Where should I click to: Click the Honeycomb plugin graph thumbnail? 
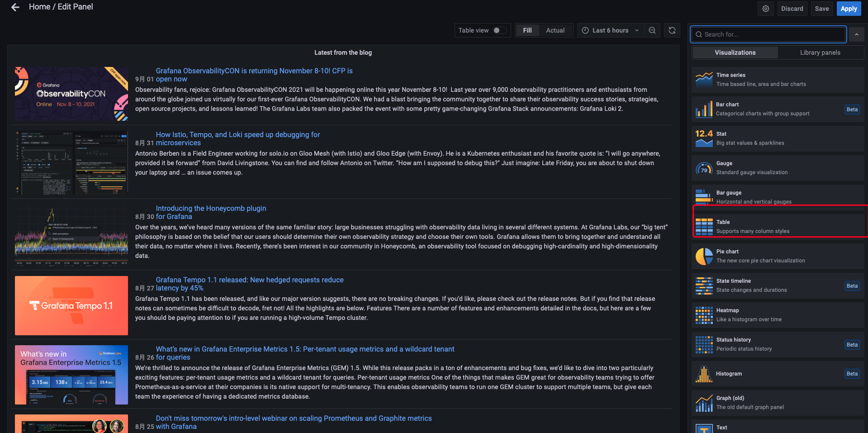point(71,234)
